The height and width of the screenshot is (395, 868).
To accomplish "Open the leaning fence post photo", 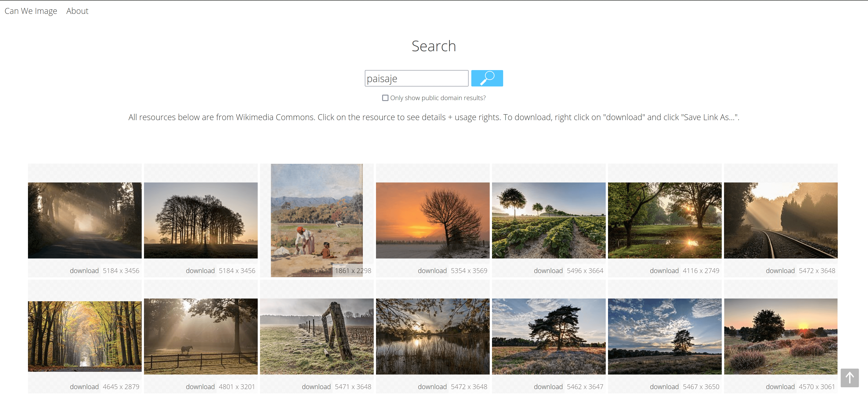I will click(316, 336).
